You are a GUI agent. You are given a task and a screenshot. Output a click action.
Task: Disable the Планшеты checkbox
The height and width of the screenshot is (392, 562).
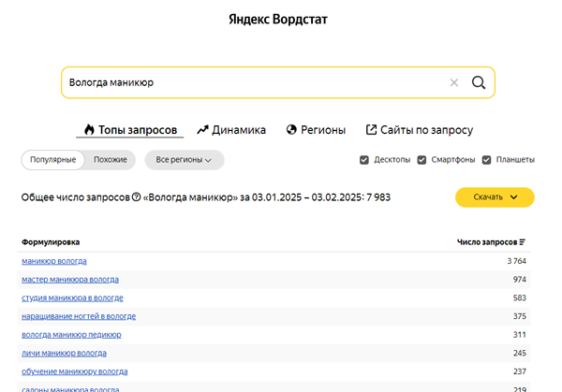click(487, 160)
